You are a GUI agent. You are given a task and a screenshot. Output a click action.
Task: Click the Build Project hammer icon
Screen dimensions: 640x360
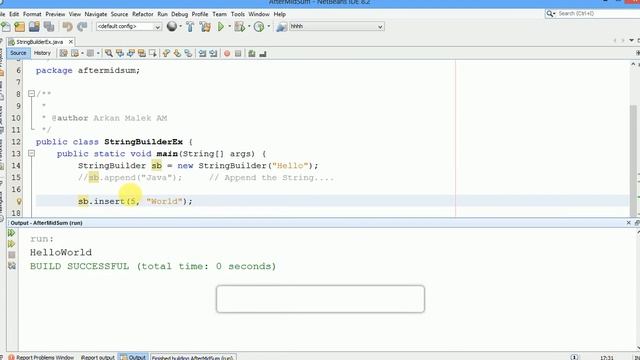(190, 27)
